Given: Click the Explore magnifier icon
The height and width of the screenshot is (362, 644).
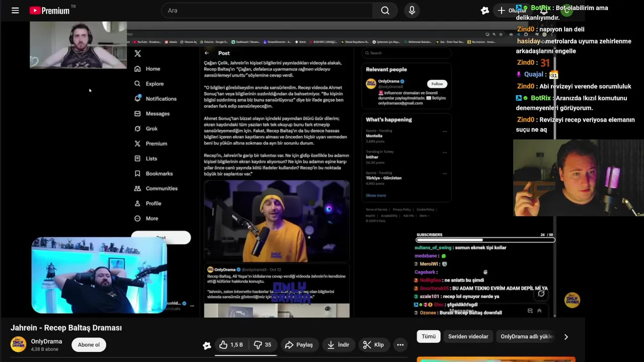Looking at the screenshot, I should tap(137, 84).
